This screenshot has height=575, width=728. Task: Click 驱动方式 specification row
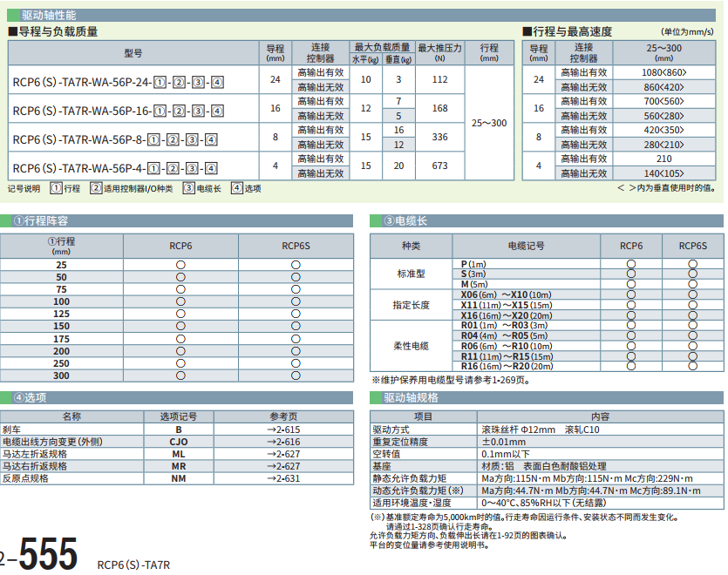tap(547, 430)
